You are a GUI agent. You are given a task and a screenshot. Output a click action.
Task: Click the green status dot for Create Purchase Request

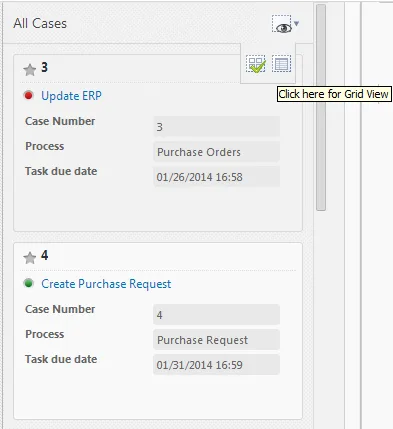(x=29, y=283)
